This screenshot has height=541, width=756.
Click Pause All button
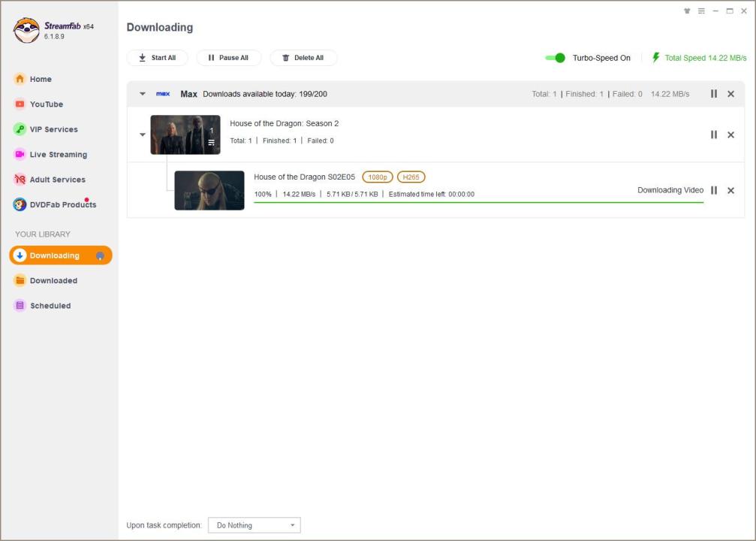228,57
